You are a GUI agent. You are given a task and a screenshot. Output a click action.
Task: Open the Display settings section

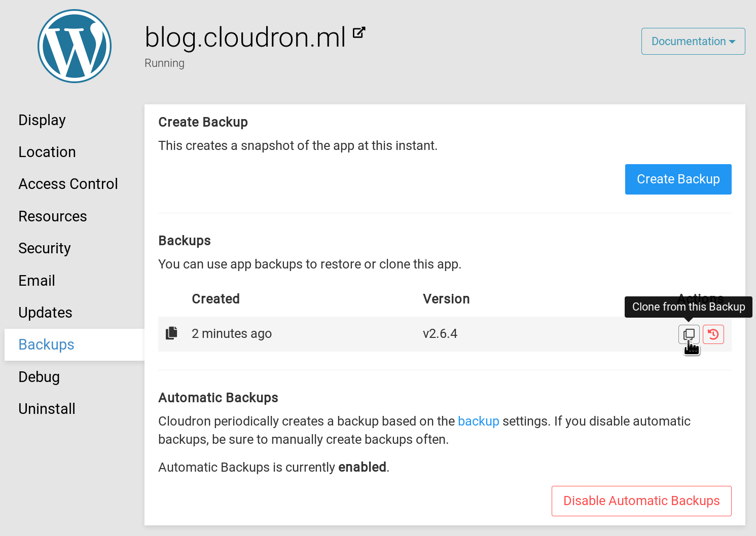42,120
